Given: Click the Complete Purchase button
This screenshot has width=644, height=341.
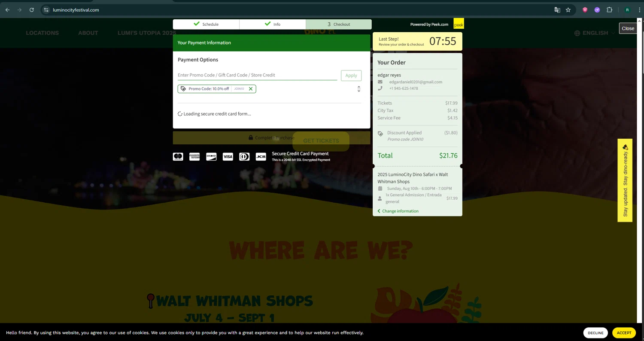Looking at the screenshot, I should point(271,138).
